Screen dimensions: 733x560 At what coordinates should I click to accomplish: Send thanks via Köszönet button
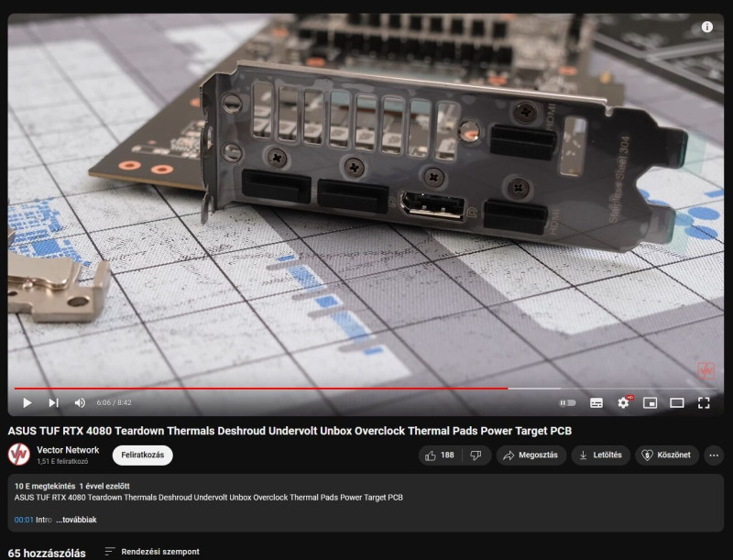[x=667, y=455]
